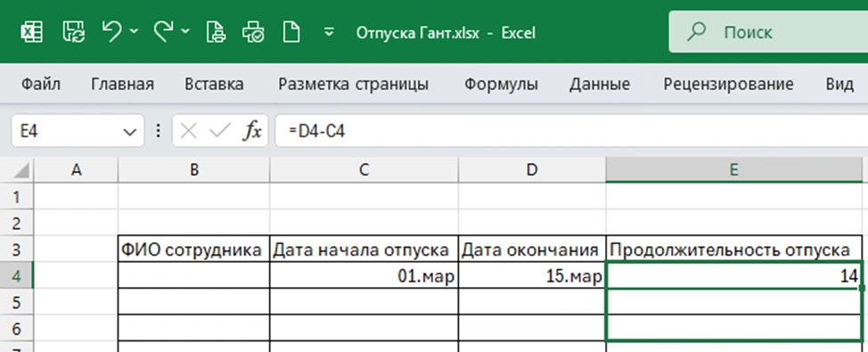The width and height of the screenshot is (868, 352).
Task: Select row 1 header
Action: tap(17, 196)
